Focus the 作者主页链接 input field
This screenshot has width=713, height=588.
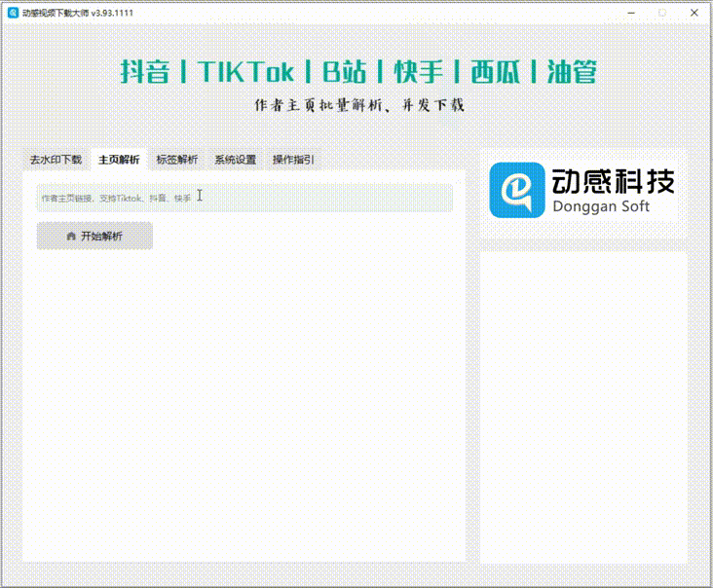pyautogui.click(x=244, y=198)
